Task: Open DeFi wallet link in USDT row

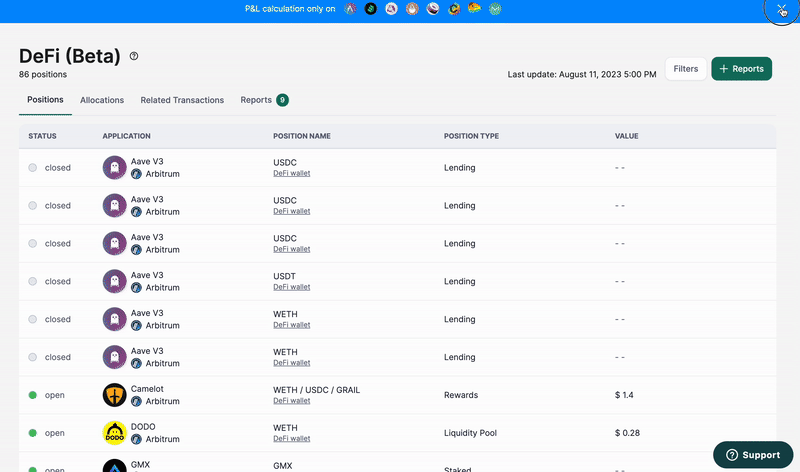Action: coord(292,287)
